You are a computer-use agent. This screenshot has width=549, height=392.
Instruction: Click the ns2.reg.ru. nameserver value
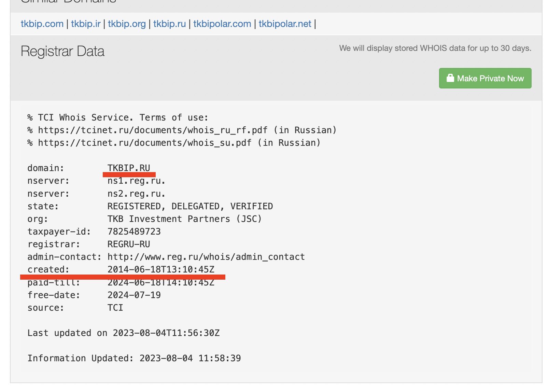click(x=137, y=194)
